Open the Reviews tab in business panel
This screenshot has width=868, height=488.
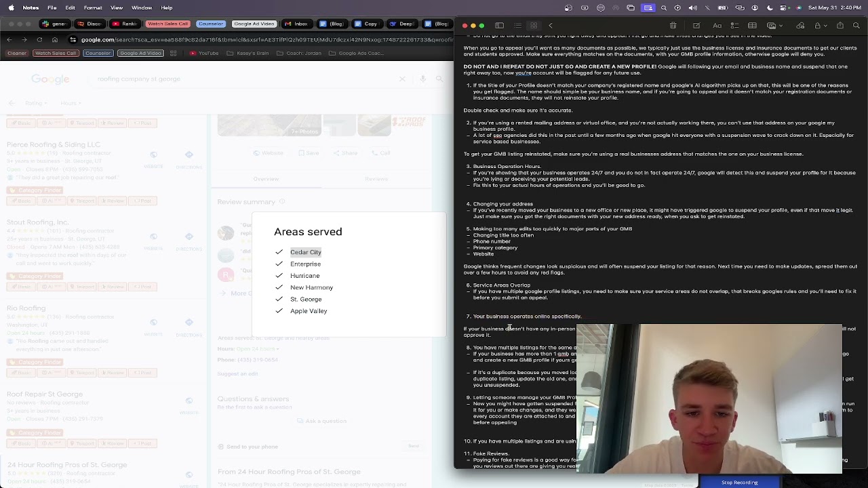[376, 179]
